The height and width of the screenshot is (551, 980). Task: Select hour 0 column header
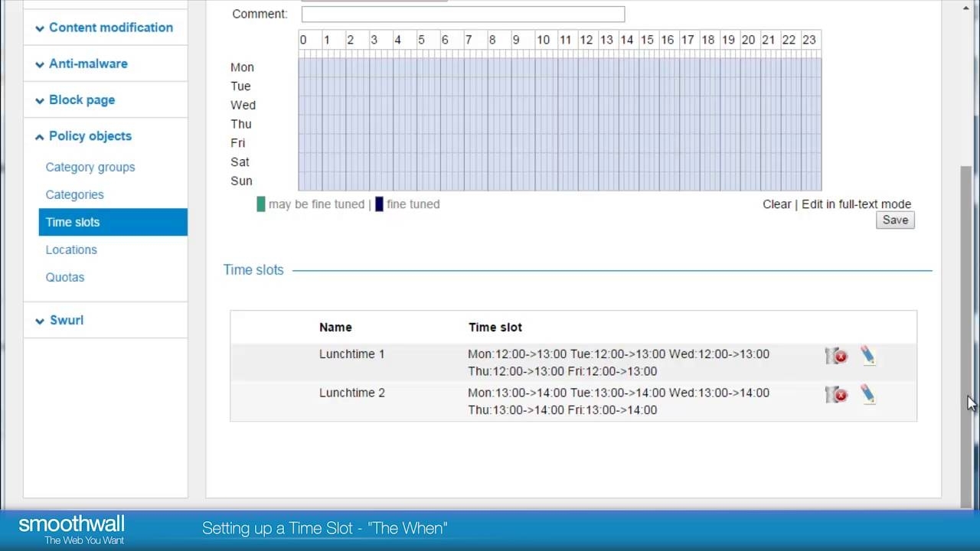303,40
